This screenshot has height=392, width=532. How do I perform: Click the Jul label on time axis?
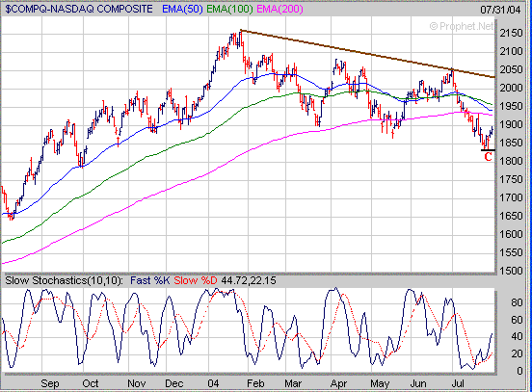point(458,383)
